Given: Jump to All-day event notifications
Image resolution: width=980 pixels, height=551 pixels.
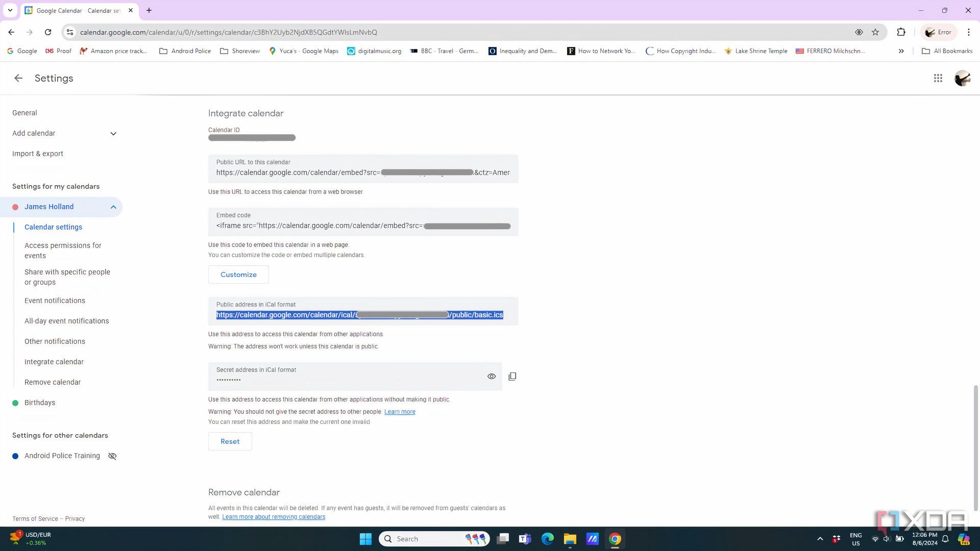Looking at the screenshot, I should tap(66, 321).
